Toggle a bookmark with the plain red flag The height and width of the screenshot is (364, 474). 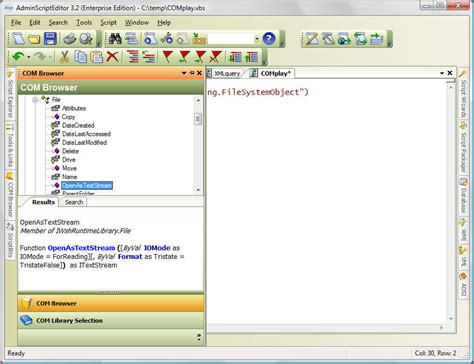[167, 57]
